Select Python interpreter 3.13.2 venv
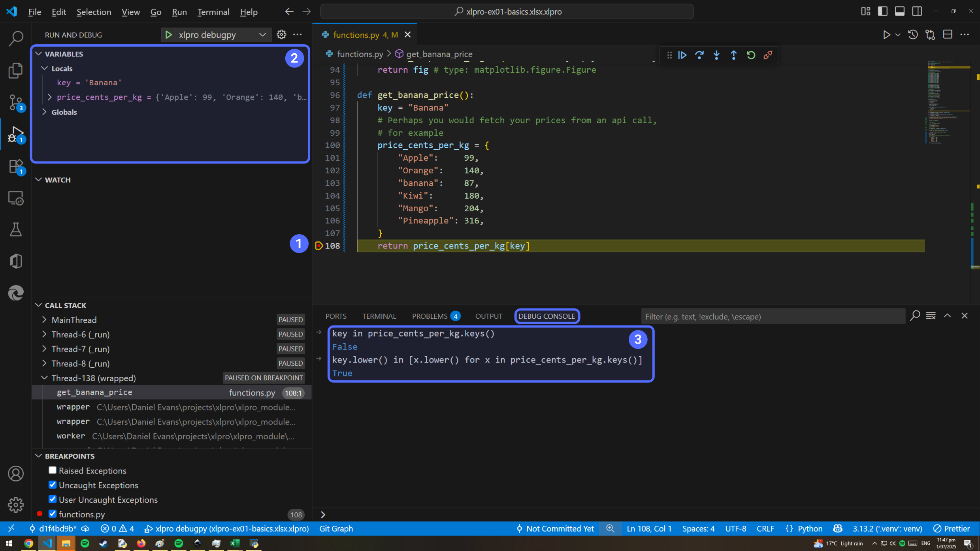980x551 pixels. coord(887,528)
